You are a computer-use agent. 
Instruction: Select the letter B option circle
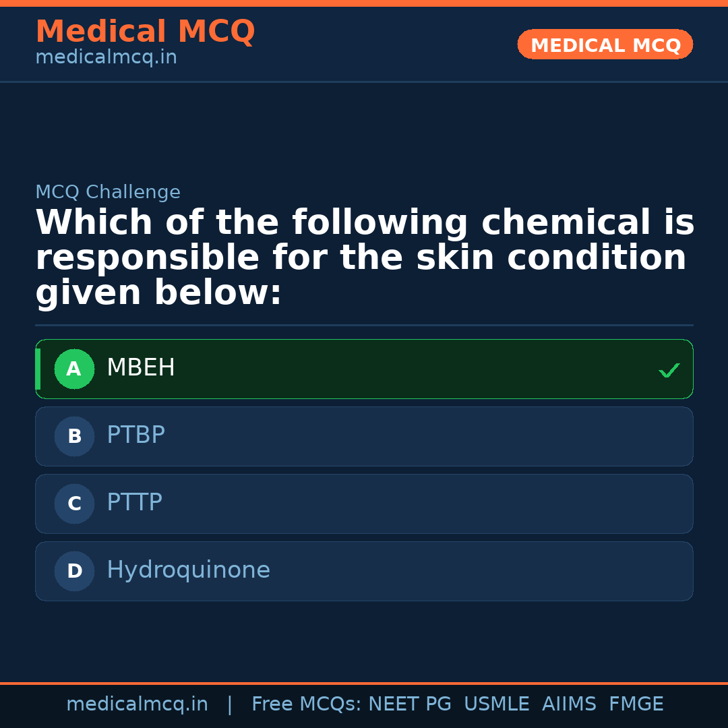tap(74, 437)
